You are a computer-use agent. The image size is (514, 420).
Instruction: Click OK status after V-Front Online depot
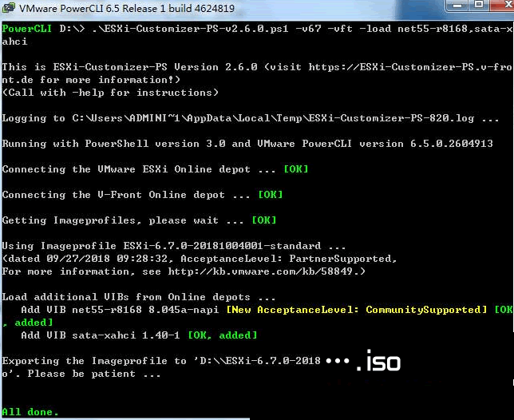coord(271,195)
